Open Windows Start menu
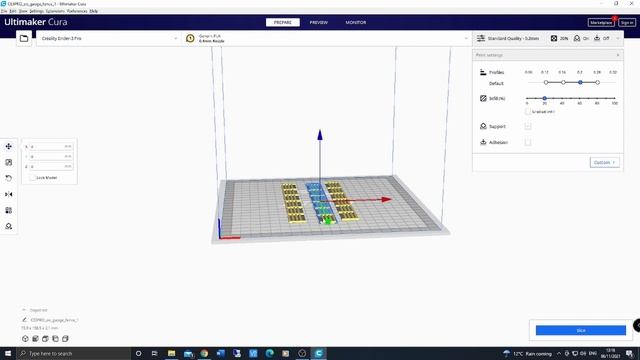The height and width of the screenshot is (360, 640). pos(8,353)
